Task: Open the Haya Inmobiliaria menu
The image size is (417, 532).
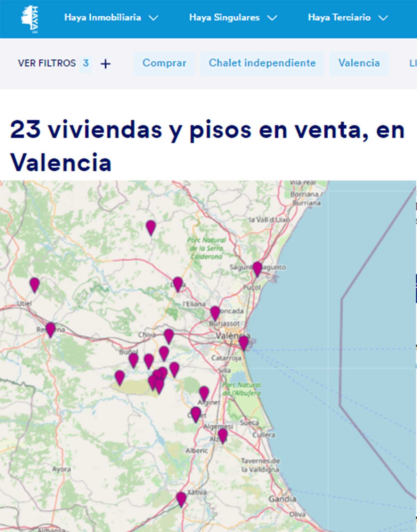Action: pos(103,17)
